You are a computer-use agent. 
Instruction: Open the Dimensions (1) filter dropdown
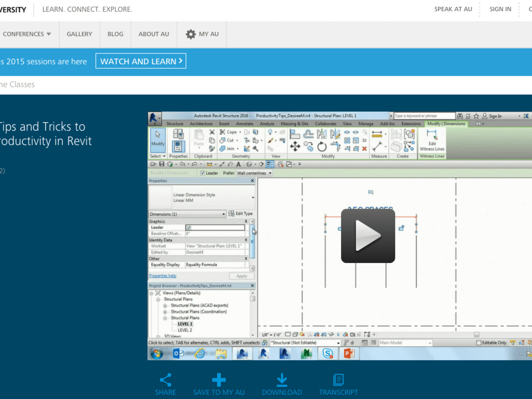pyautogui.click(x=187, y=214)
